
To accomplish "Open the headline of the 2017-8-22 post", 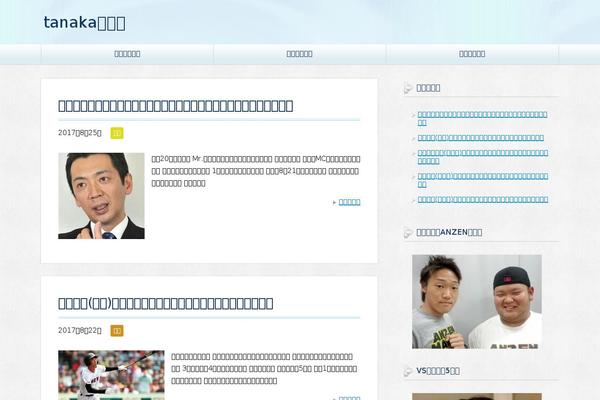I will pyautogui.click(x=166, y=303).
